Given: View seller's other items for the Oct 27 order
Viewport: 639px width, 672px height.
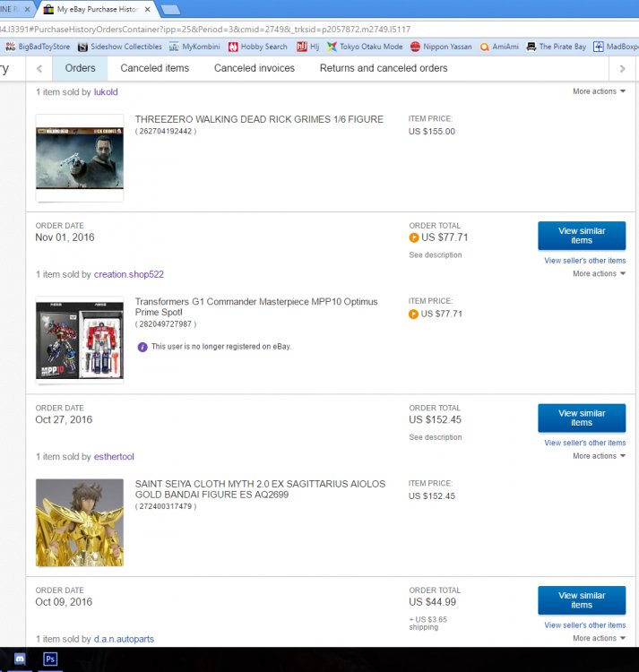Looking at the screenshot, I should [585, 443].
